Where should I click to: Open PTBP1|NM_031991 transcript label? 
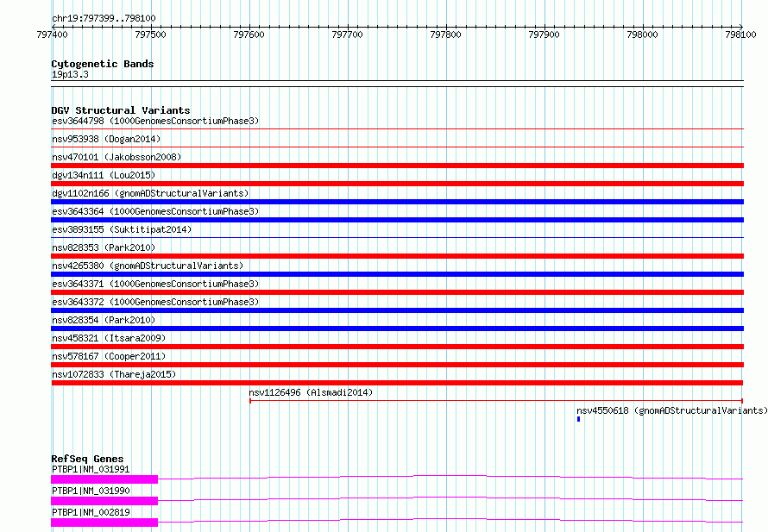[x=91, y=469]
